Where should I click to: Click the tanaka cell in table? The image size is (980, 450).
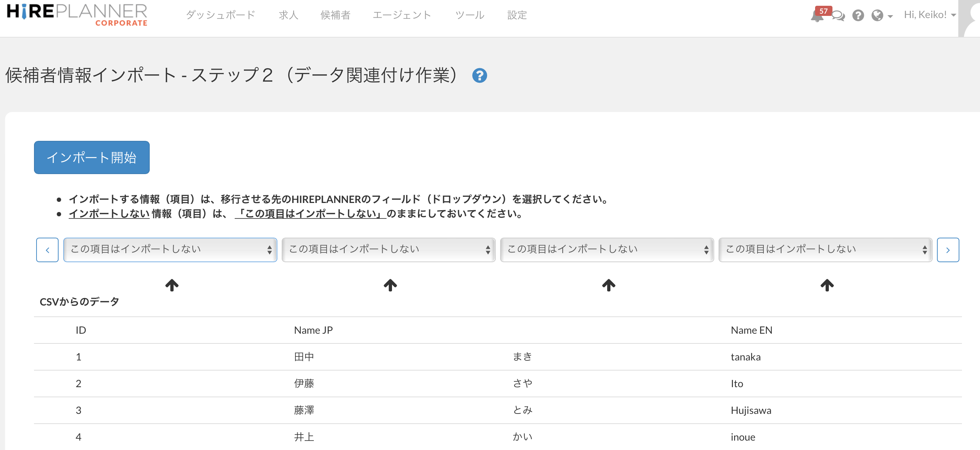coord(745,356)
